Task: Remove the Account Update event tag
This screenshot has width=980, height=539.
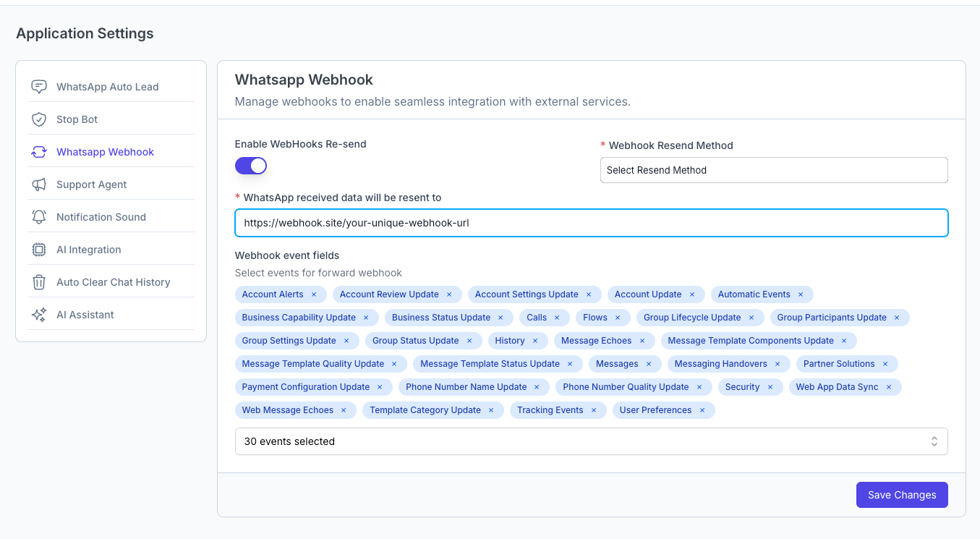Action: click(x=692, y=294)
